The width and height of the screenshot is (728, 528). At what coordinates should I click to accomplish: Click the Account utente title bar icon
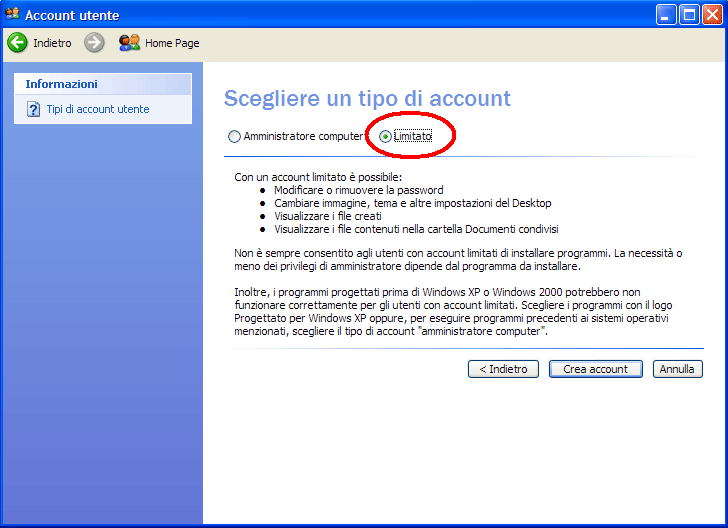[13, 14]
